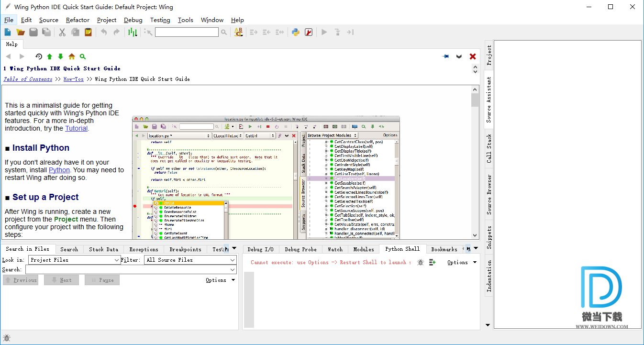This screenshot has width=644, height=345.
Task: Create a new file from toolbar
Action: 8,32
